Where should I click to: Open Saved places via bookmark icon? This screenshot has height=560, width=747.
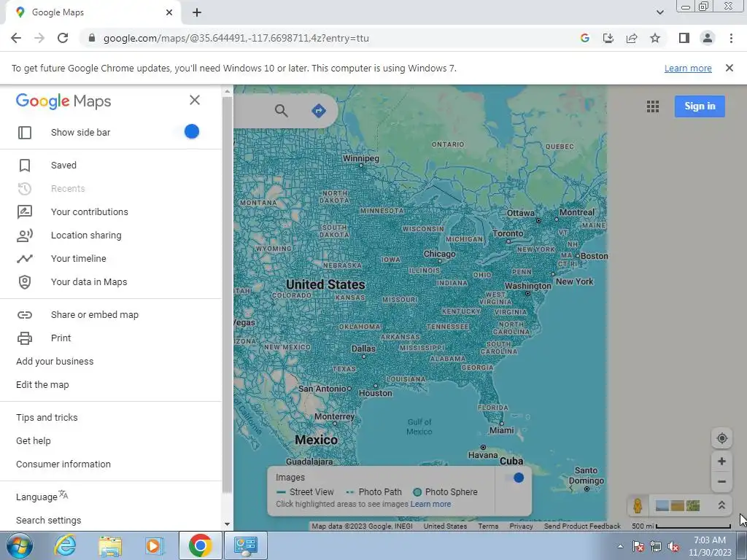(x=25, y=166)
